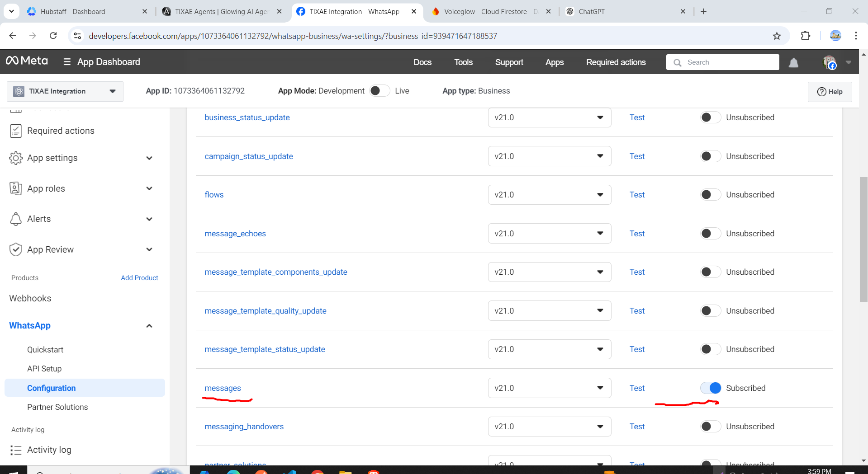This screenshot has width=868, height=474.
Task: Click the Chrome profile picture
Action: 835,36
